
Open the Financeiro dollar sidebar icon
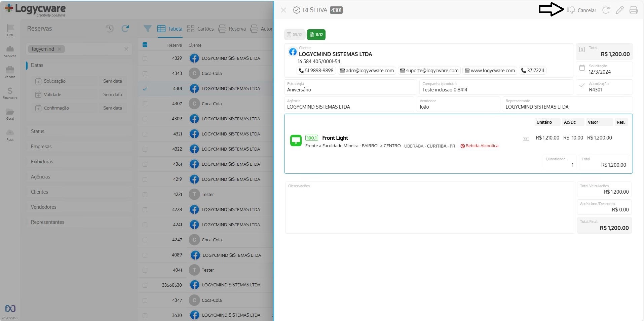click(x=10, y=90)
